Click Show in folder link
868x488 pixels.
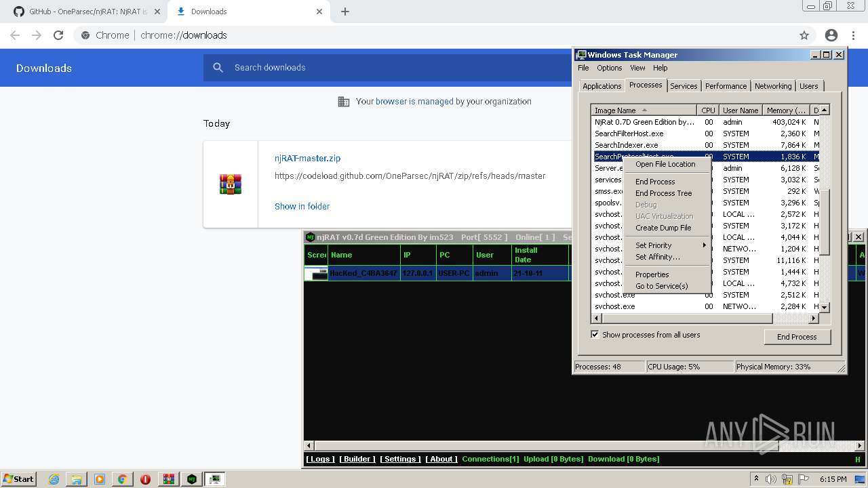[x=302, y=206]
